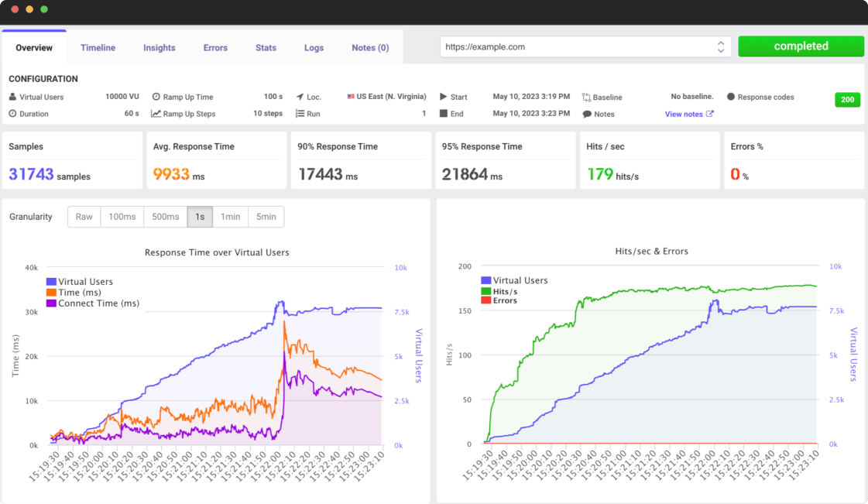Set granularity to 100ms
The width and height of the screenshot is (868, 504).
coord(122,217)
